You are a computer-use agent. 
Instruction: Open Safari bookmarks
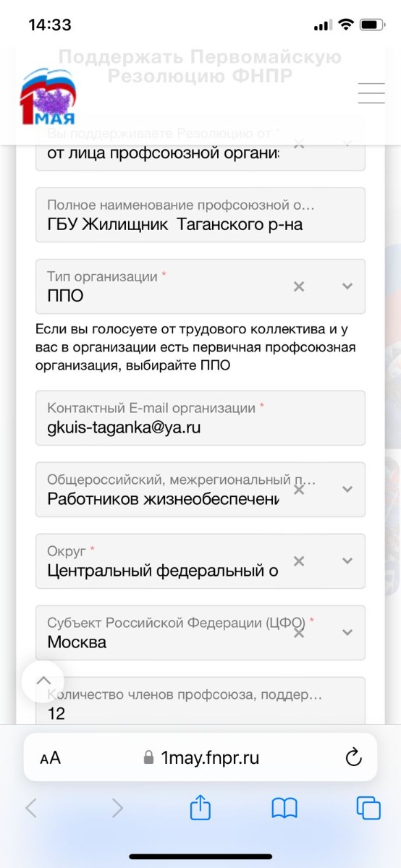click(x=284, y=808)
